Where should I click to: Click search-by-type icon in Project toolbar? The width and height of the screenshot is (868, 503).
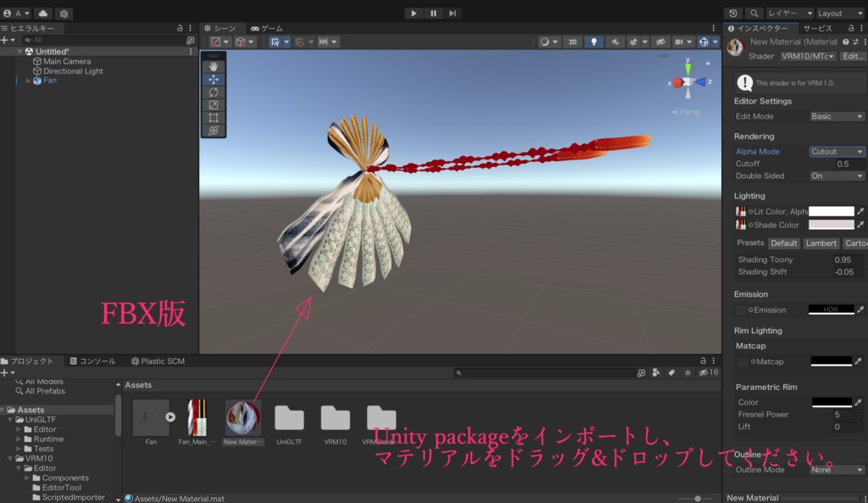pyautogui.click(x=655, y=373)
